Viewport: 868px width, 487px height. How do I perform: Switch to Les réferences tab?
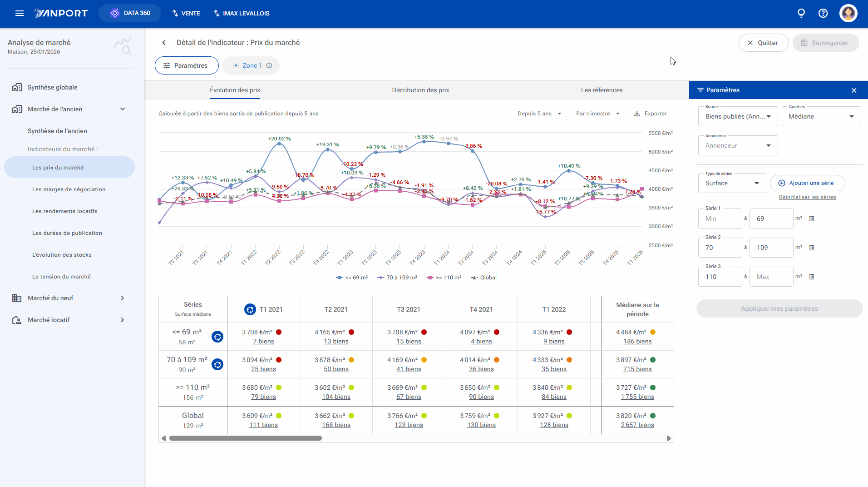click(x=602, y=90)
